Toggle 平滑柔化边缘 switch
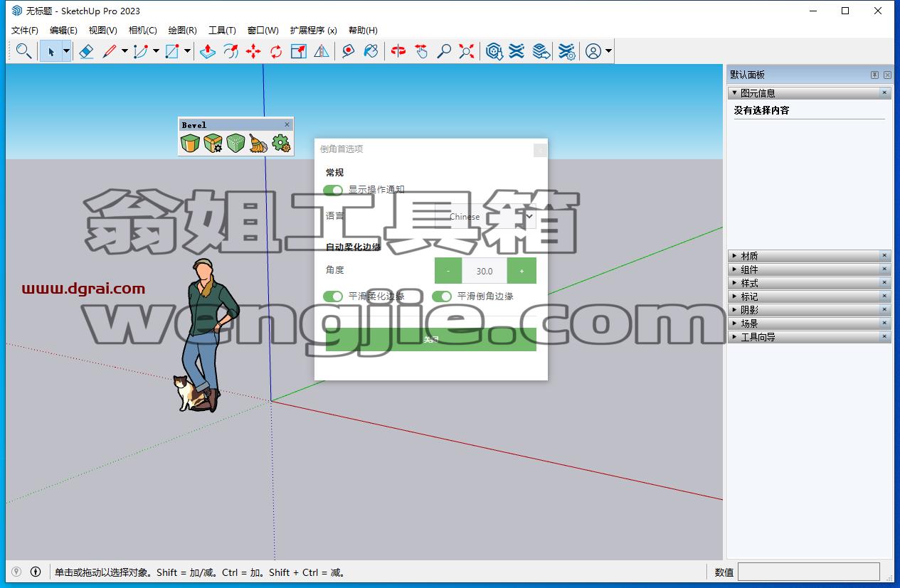Image resolution: width=900 pixels, height=588 pixels. click(x=333, y=296)
